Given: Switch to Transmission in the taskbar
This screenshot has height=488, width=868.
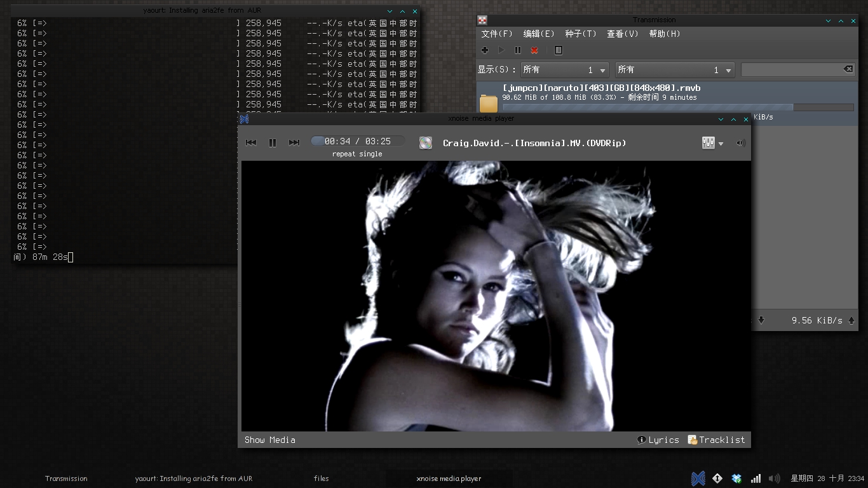Looking at the screenshot, I should [66, 478].
